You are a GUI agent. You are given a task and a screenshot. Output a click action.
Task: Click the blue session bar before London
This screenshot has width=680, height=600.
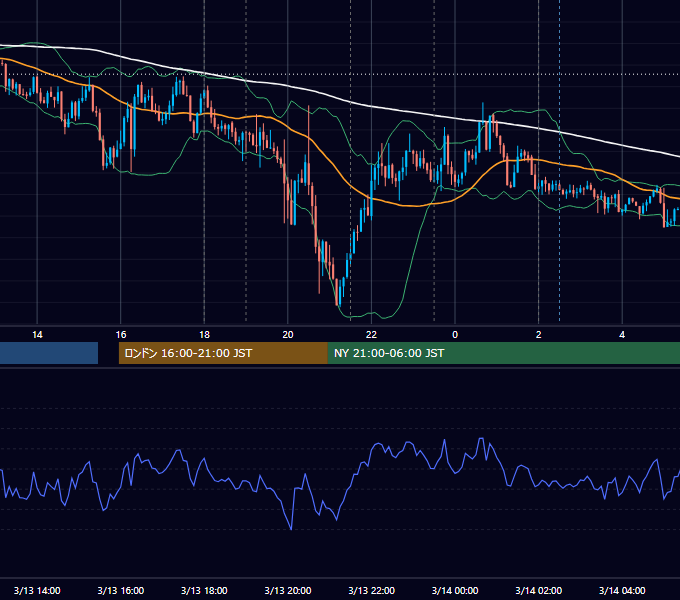(x=49, y=353)
